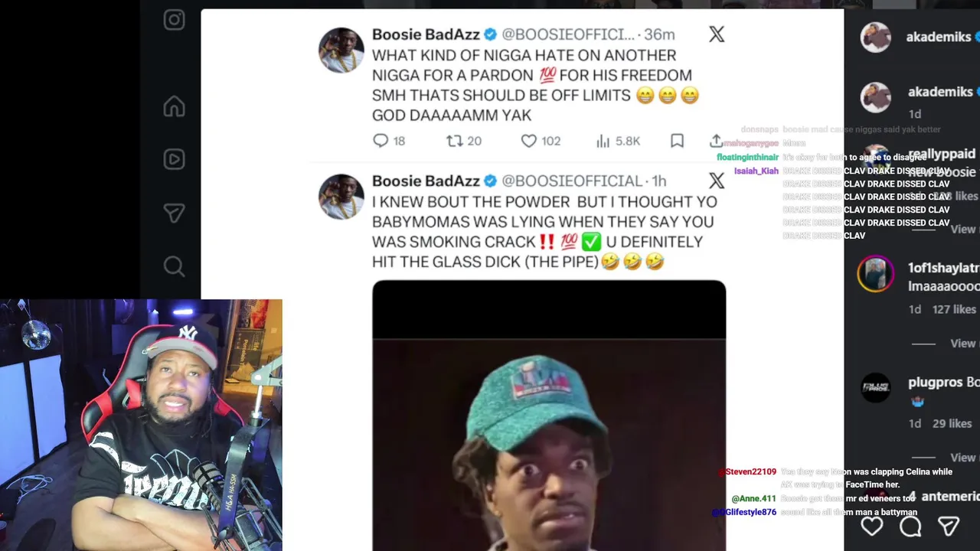Click reply icon on the pardon tweet

pyautogui.click(x=381, y=141)
